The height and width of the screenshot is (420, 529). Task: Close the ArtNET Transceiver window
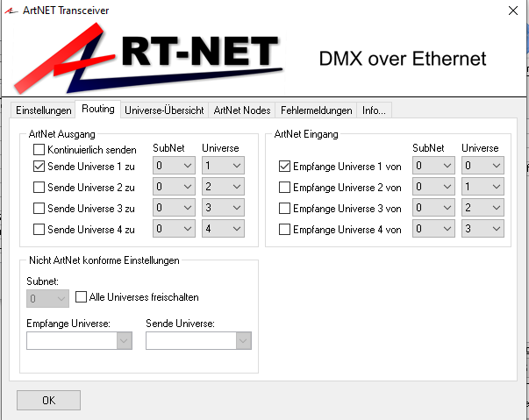click(513, 11)
